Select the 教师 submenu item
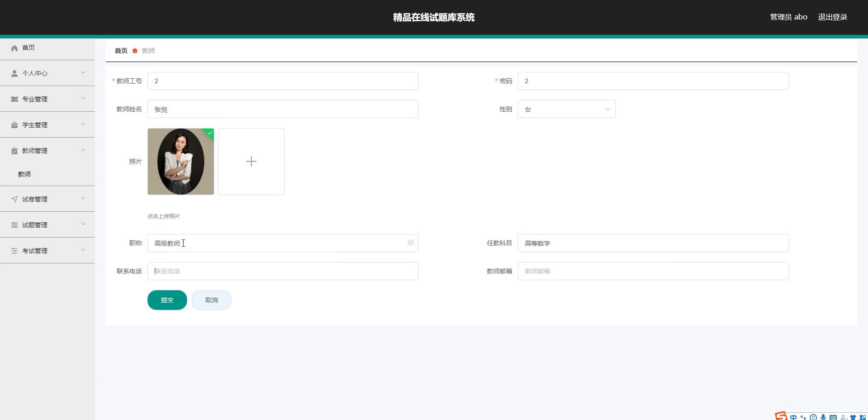Screen dimensions: 868x420 click(x=24, y=174)
